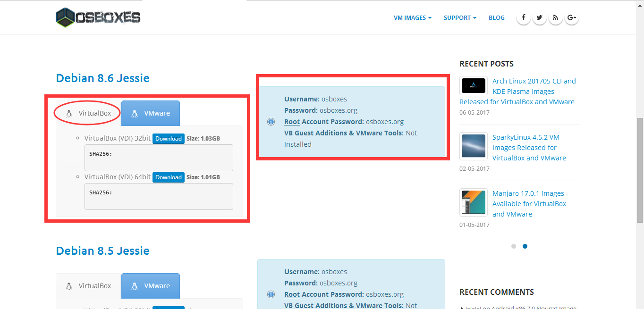The width and height of the screenshot is (644, 309).
Task: Open the Facebook social icon
Action: point(523,18)
